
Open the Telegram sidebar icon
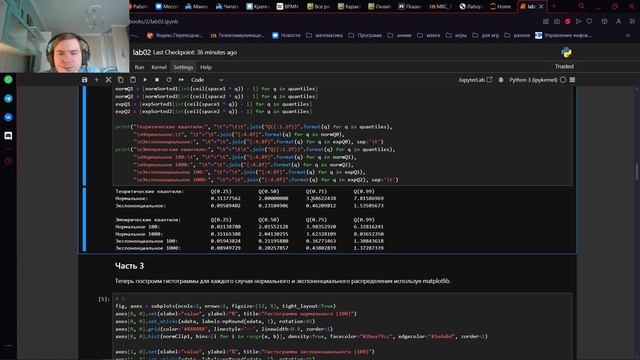[x=8, y=98]
